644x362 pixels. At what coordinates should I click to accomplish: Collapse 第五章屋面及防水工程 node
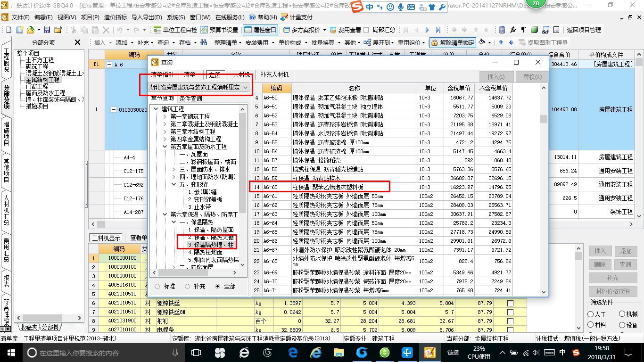(x=165, y=147)
